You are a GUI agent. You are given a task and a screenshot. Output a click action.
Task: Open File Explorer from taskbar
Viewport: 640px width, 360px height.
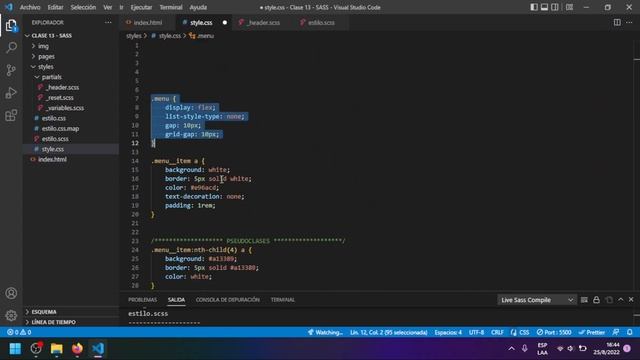[56, 349]
